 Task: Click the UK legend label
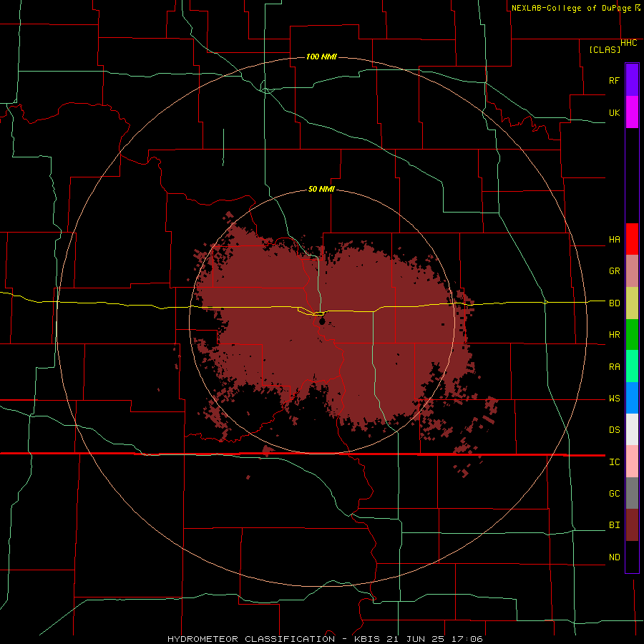(614, 112)
